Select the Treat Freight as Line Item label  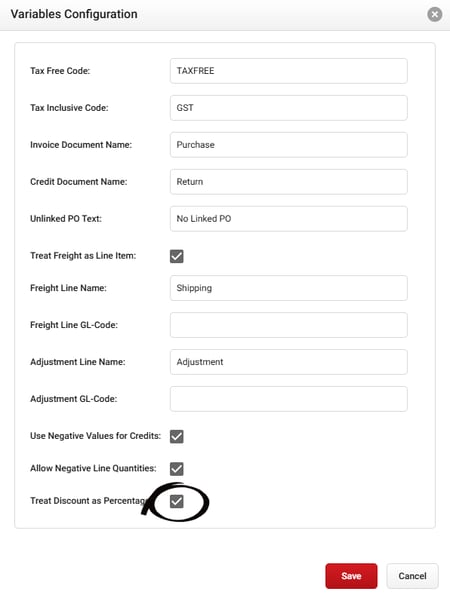click(x=83, y=256)
